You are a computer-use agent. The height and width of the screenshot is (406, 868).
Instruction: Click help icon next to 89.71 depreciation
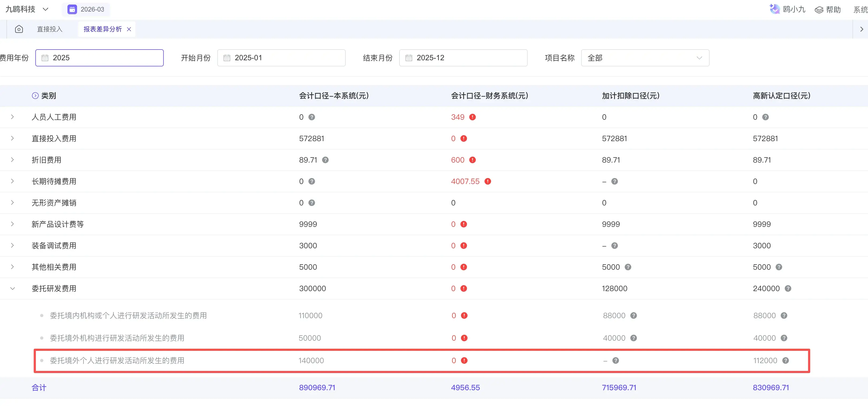pos(325,160)
